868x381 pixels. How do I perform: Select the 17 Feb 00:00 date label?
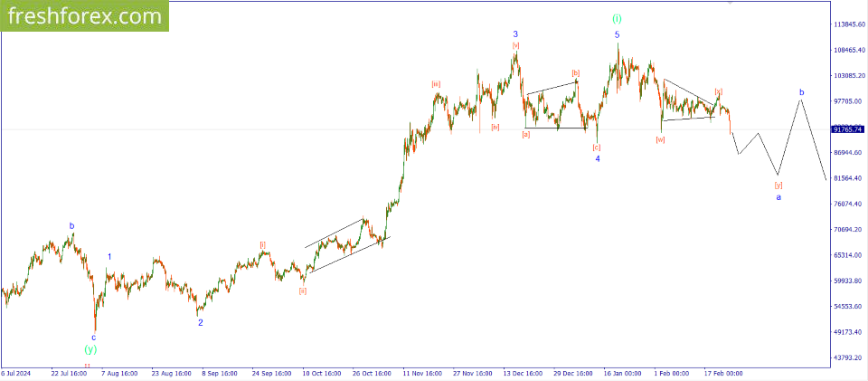(x=723, y=373)
